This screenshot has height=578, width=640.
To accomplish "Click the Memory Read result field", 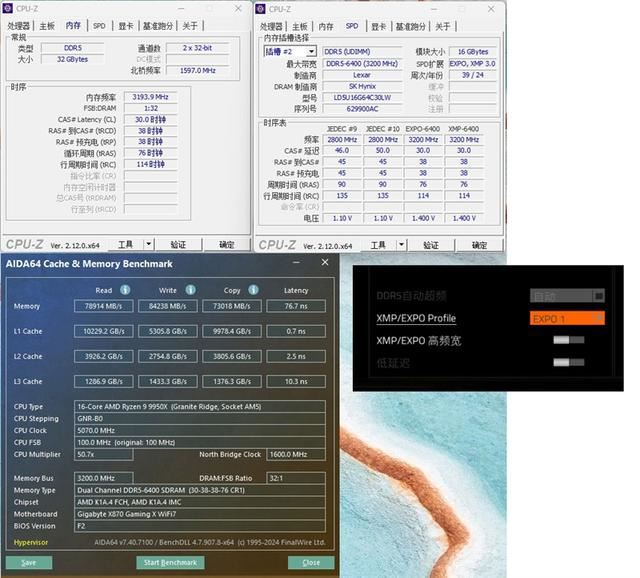I will click(x=104, y=307).
